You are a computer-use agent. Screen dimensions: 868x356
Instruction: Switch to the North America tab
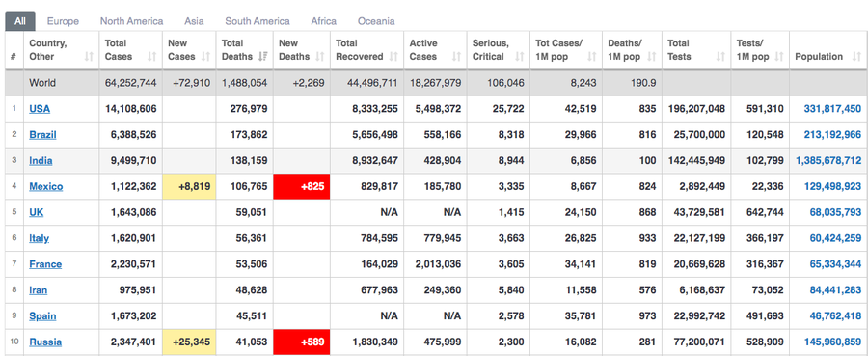[132, 21]
